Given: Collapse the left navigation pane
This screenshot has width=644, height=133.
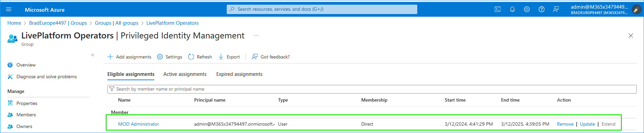Looking at the screenshot, I should click(93, 55).
